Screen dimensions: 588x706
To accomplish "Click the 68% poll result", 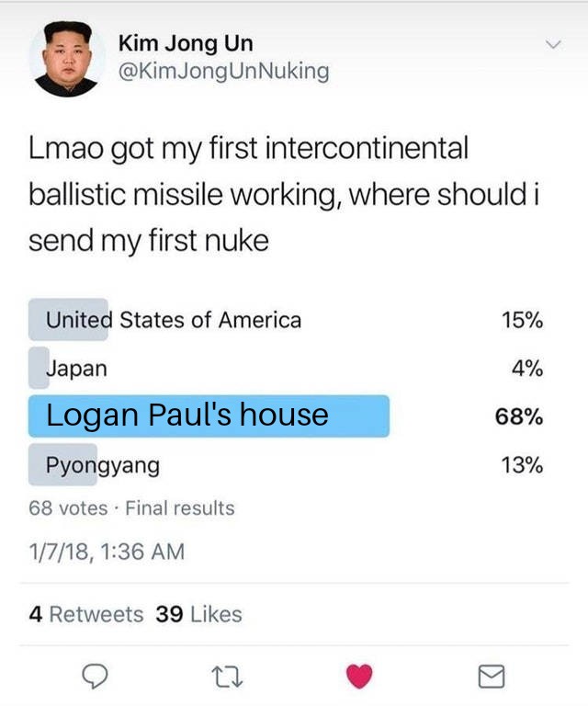I will (519, 416).
